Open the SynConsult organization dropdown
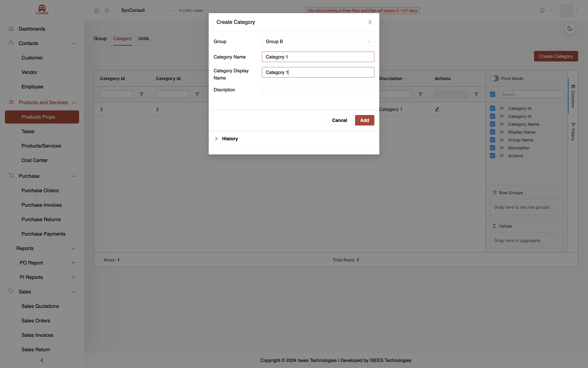This screenshot has height=368, width=588. [x=147, y=10]
